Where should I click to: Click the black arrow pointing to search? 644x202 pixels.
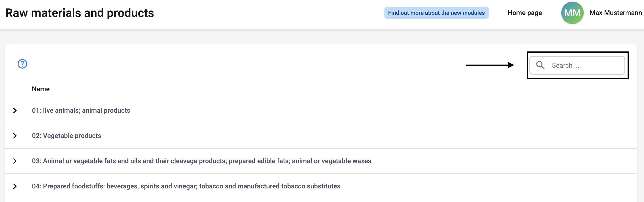[x=490, y=65]
